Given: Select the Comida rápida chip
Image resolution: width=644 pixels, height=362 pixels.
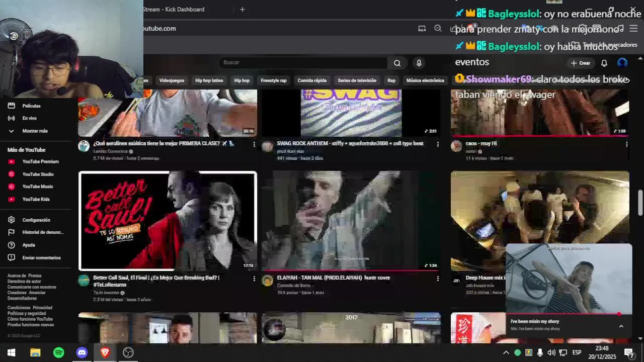Looking at the screenshot, I should pos(312,80).
